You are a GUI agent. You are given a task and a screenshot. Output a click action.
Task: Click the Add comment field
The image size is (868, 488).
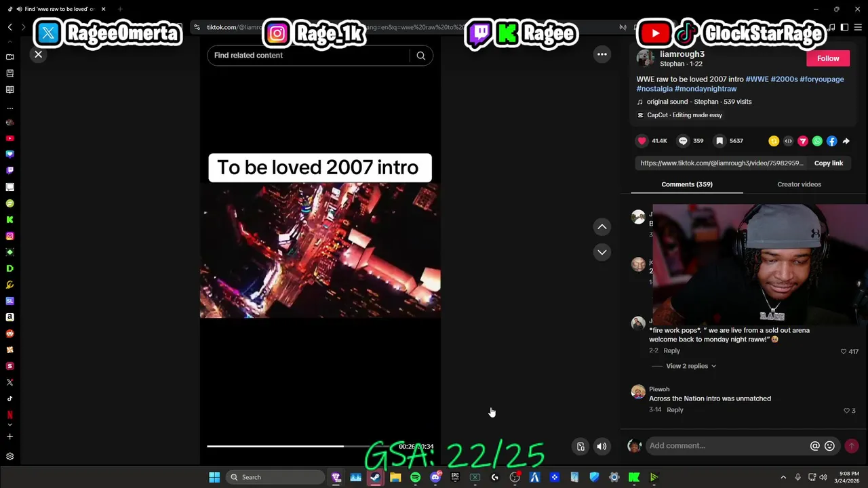726,446
